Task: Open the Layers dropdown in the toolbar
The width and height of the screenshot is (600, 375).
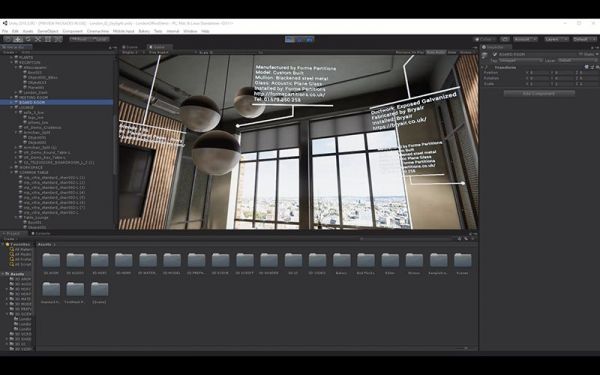Action: tap(556, 39)
